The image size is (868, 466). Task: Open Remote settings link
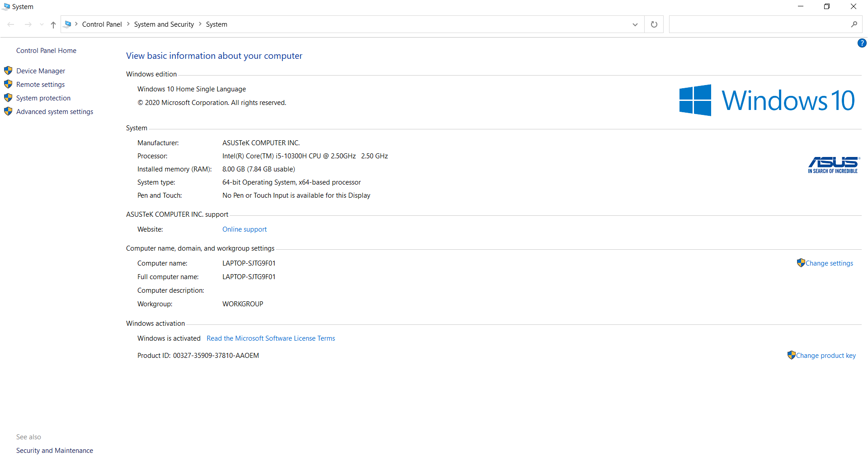pos(40,85)
